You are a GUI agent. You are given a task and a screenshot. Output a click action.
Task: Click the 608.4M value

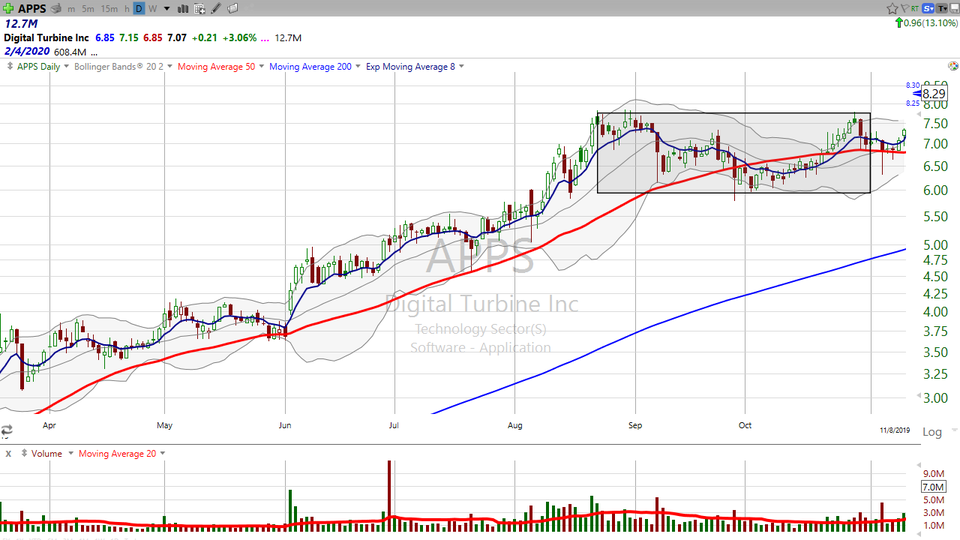[x=70, y=52]
